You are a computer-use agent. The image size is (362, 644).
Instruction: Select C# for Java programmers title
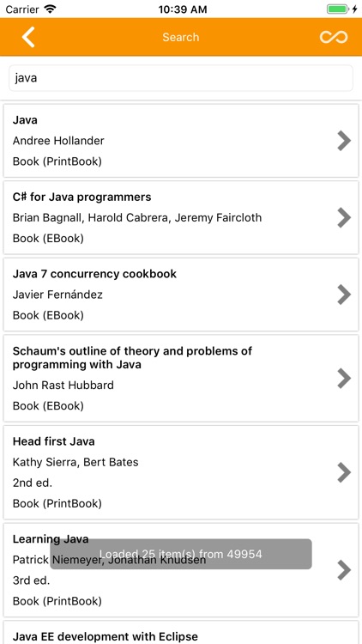point(82,197)
